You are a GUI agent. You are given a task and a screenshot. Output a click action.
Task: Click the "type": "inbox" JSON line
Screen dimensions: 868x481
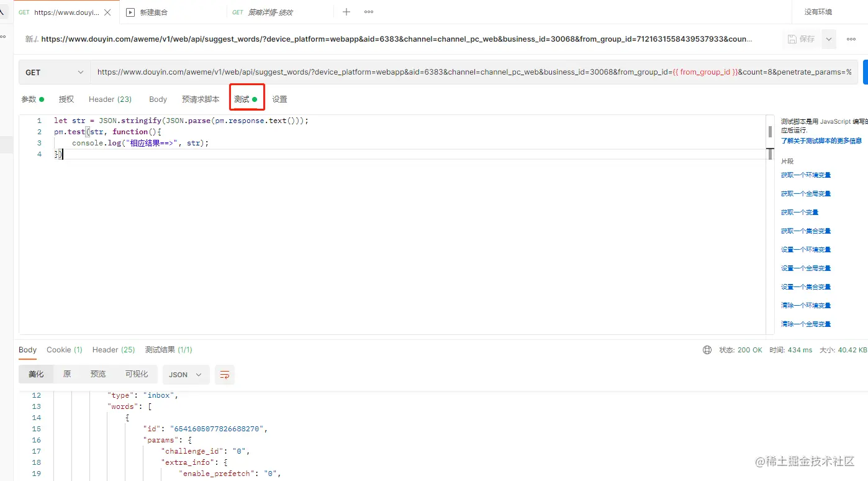(143, 395)
